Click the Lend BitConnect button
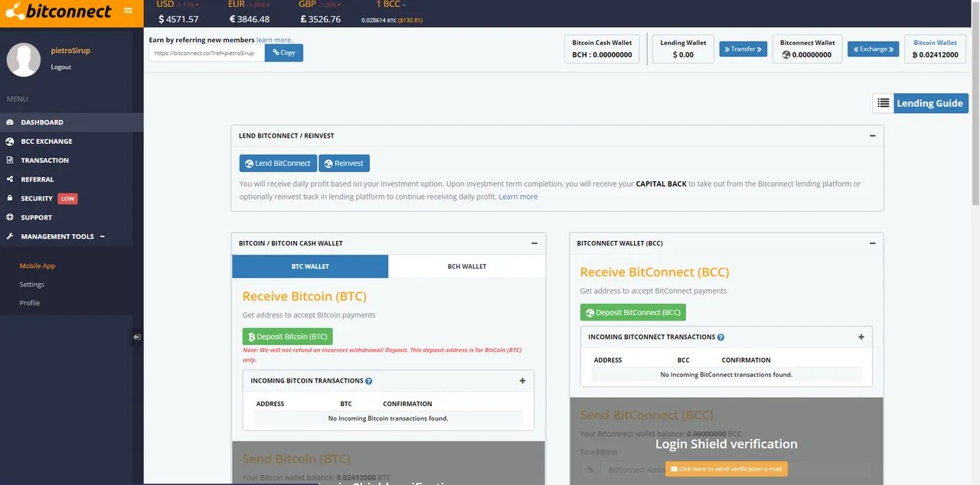Screen dimensions: 980x485 click(279, 163)
